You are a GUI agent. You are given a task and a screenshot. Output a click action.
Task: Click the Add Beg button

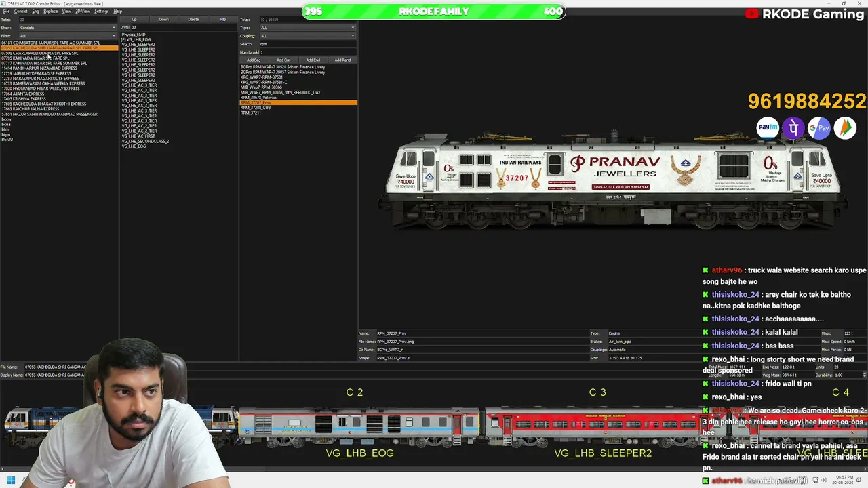click(x=254, y=60)
